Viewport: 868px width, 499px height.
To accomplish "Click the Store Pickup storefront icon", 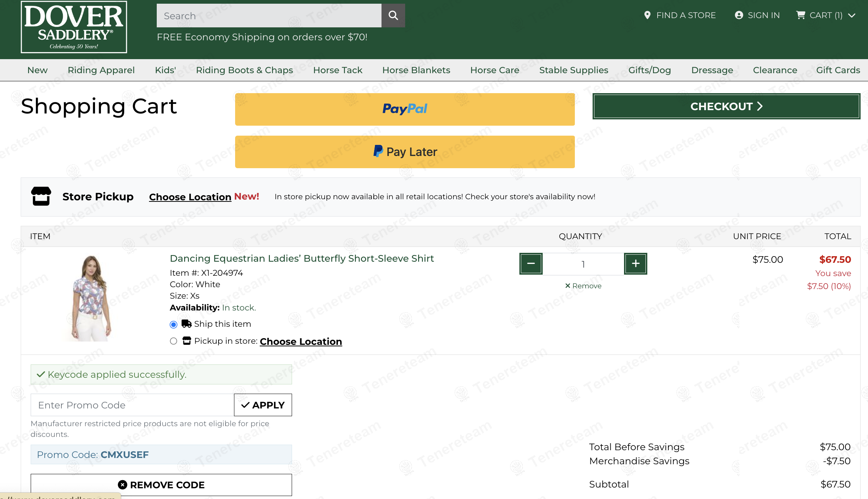I will (x=41, y=196).
